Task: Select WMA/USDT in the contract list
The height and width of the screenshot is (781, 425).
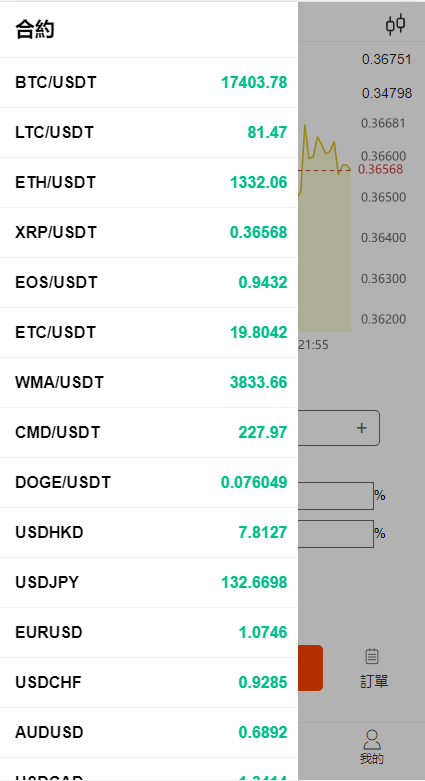Action: pos(149,383)
